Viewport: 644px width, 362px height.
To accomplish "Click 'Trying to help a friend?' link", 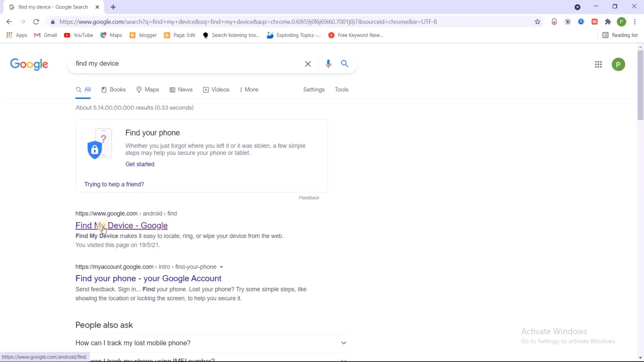I will (114, 184).
